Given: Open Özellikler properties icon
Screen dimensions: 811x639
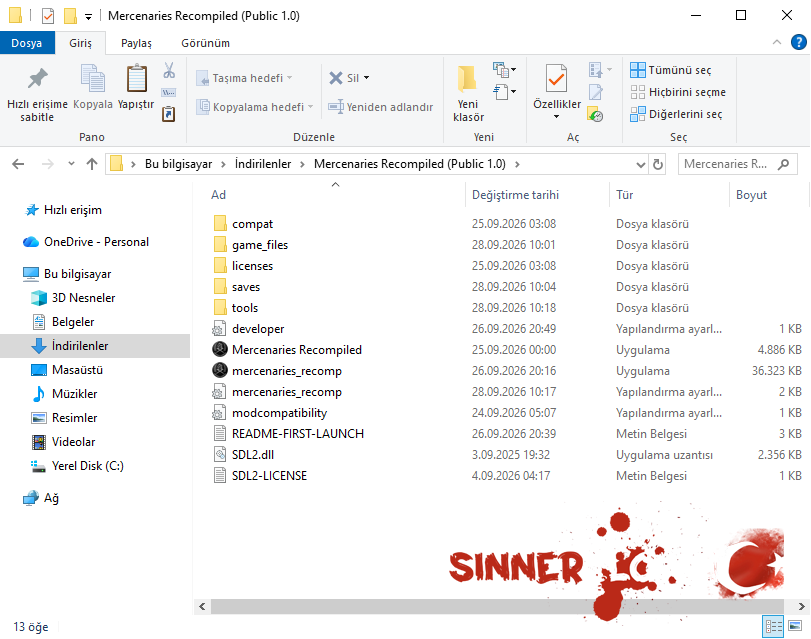Looking at the screenshot, I should pyautogui.click(x=557, y=79).
